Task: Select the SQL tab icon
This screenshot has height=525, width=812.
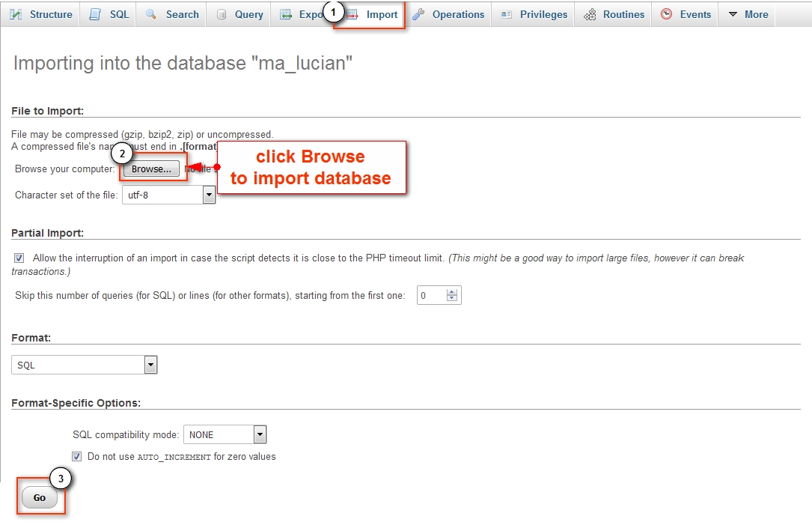Action: (94, 13)
